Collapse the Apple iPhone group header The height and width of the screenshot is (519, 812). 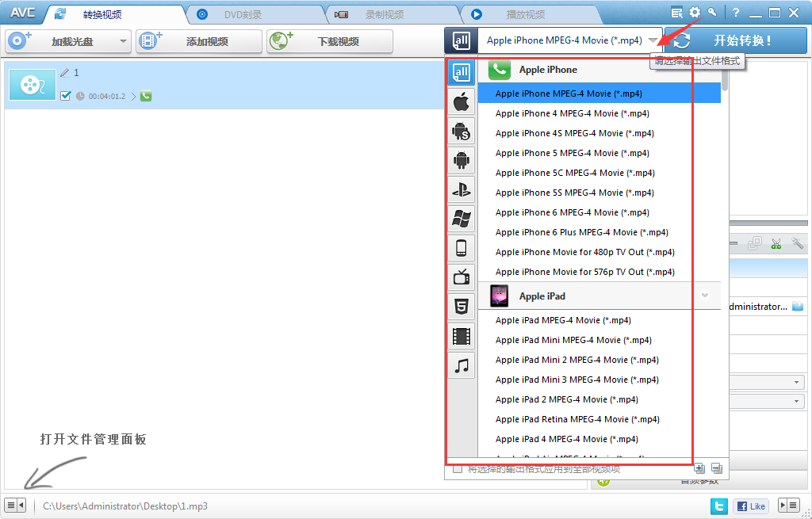(x=599, y=70)
